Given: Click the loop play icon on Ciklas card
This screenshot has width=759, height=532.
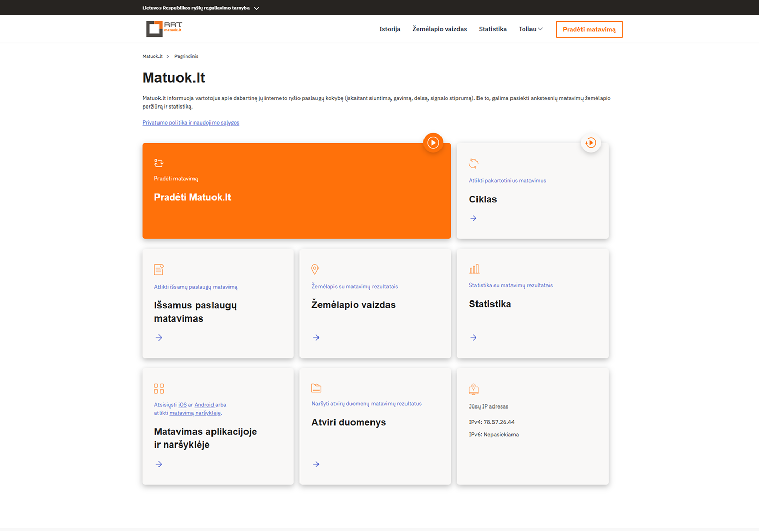Looking at the screenshot, I should coord(591,143).
